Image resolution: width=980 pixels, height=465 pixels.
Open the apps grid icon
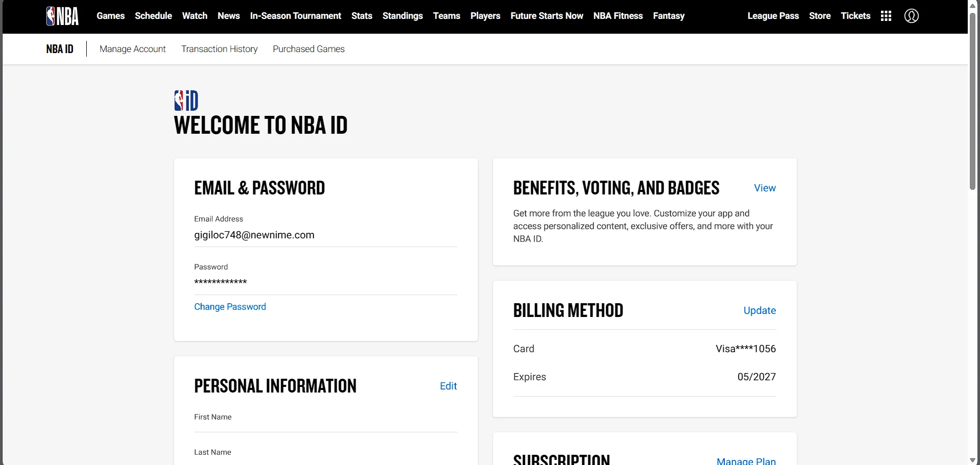click(886, 16)
